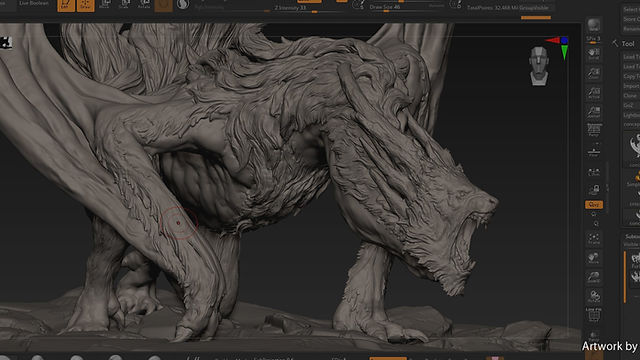Expand the Subtool section header
The image size is (640, 360).
point(632,237)
